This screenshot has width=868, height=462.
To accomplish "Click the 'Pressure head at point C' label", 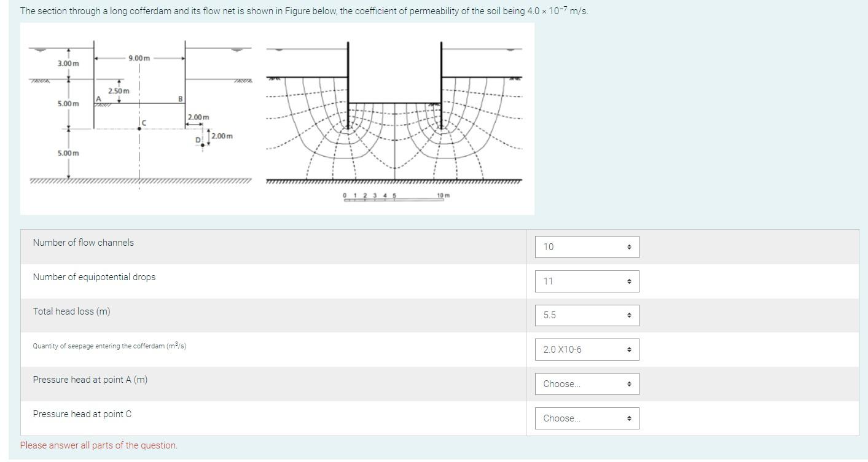I will pos(82,414).
